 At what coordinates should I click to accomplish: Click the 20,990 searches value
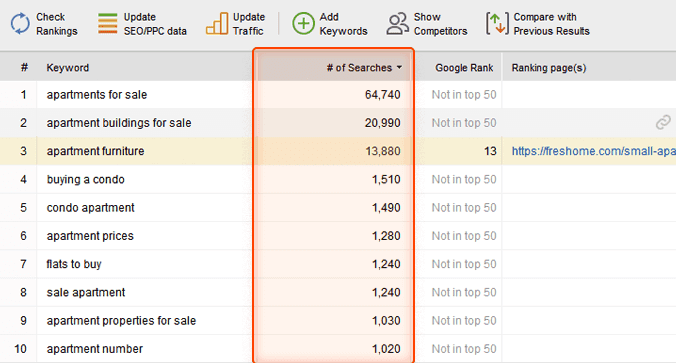point(383,123)
